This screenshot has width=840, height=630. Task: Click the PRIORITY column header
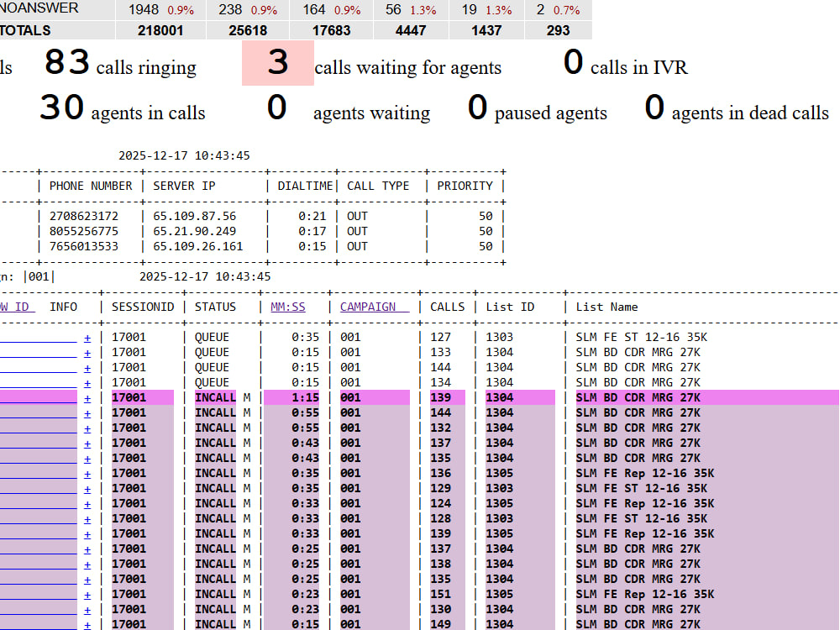point(465,186)
